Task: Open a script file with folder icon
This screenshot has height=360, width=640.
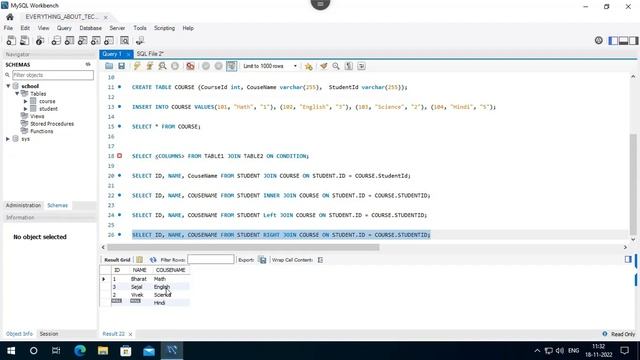Action: click(109, 66)
